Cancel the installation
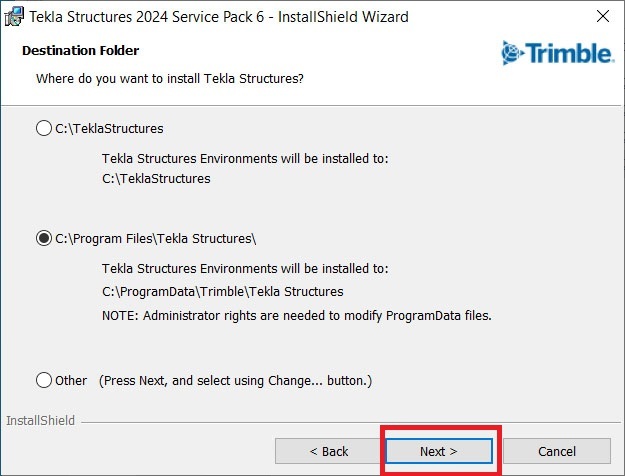The image size is (625, 476). pos(556,451)
